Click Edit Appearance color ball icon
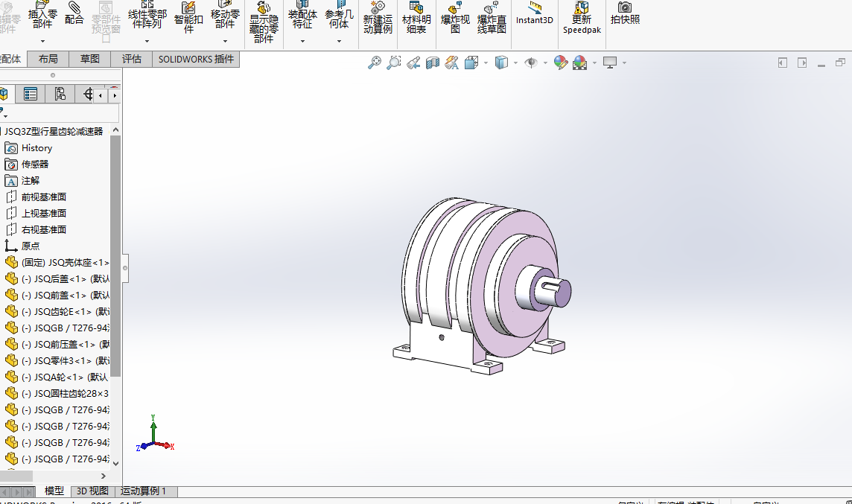This screenshot has height=504, width=852. point(561,63)
